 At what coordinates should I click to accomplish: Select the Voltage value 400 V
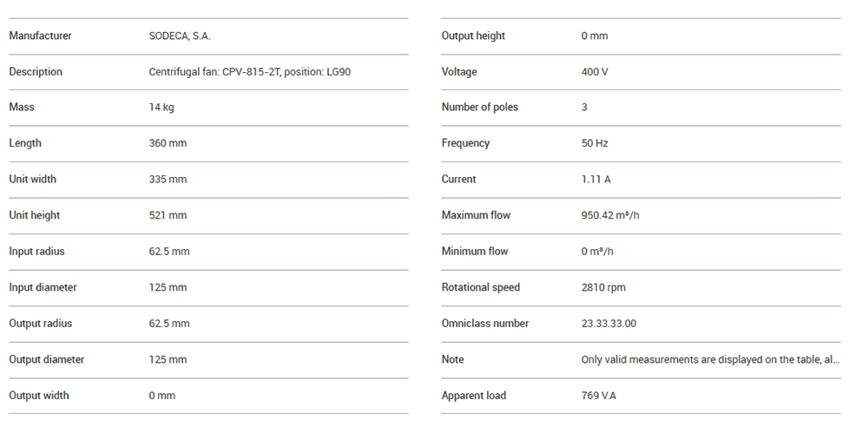point(595,72)
